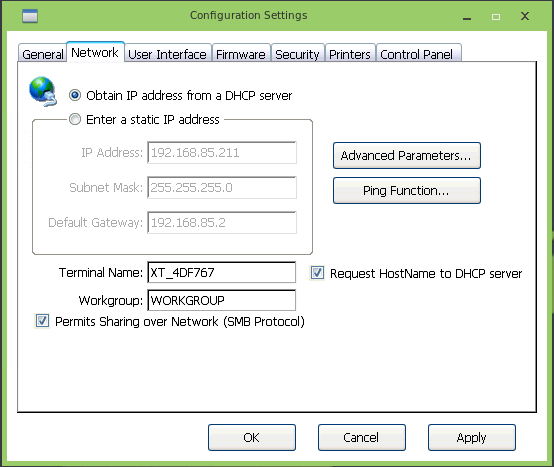Screen dimensions: 554x467
Task: Open the Printers tab
Action: click(x=350, y=54)
